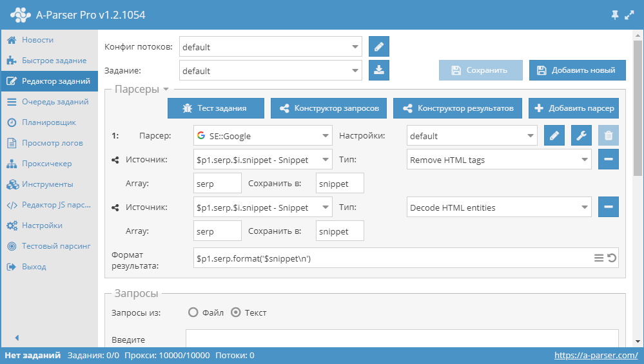The image size is (644, 364).
Task: Click the Тест задания button
Action: pyautogui.click(x=215, y=108)
